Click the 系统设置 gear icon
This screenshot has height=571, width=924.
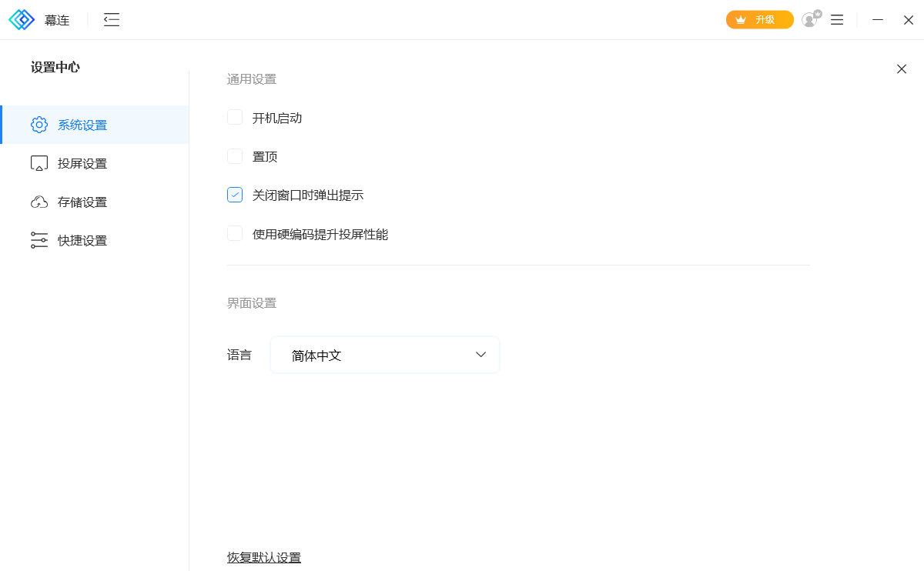pyautogui.click(x=39, y=125)
